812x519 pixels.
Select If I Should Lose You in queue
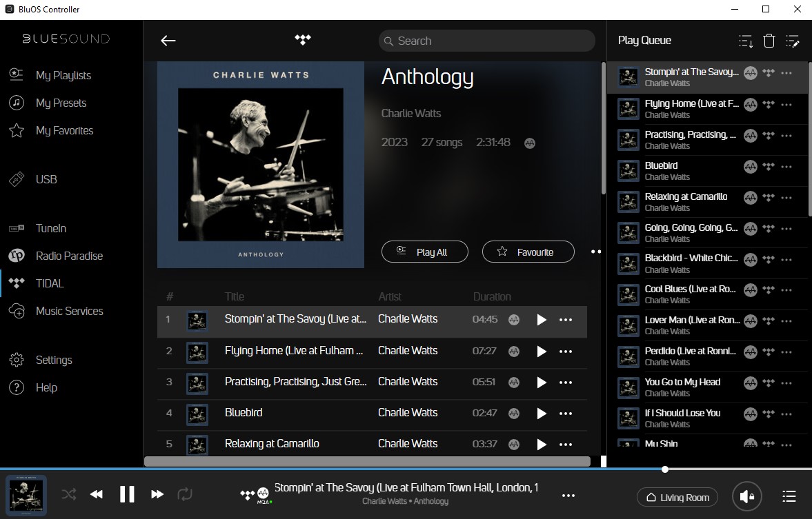pos(707,418)
